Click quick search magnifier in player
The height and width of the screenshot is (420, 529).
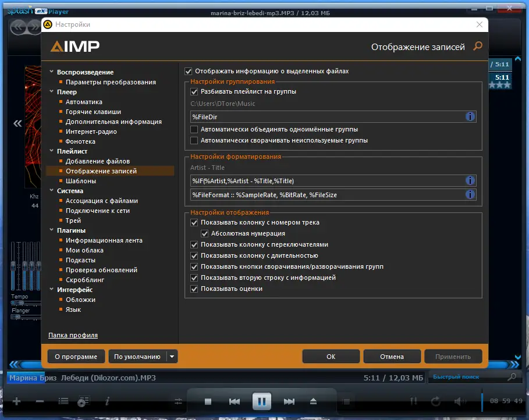pyautogui.click(x=512, y=376)
